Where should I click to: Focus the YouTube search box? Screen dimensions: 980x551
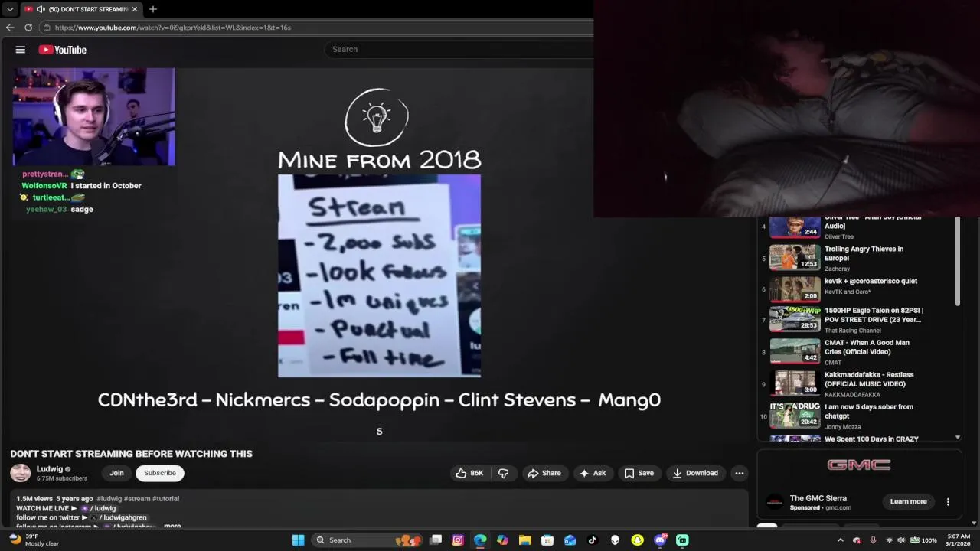tap(459, 49)
